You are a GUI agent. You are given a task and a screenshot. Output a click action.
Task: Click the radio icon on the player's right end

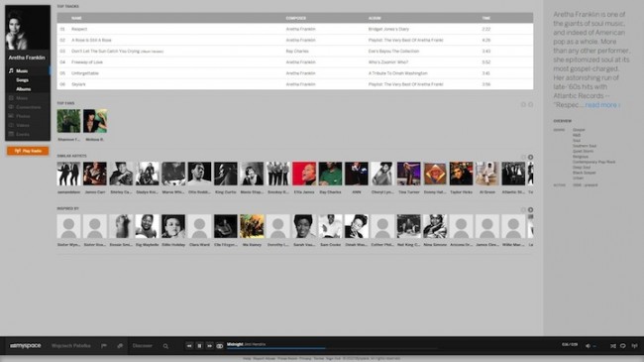click(x=634, y=346)
